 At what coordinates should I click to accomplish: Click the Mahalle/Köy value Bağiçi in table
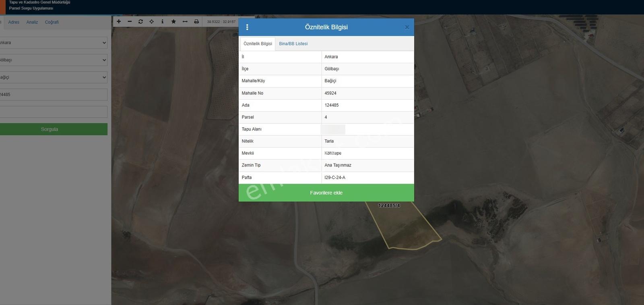tap(330, 81)
